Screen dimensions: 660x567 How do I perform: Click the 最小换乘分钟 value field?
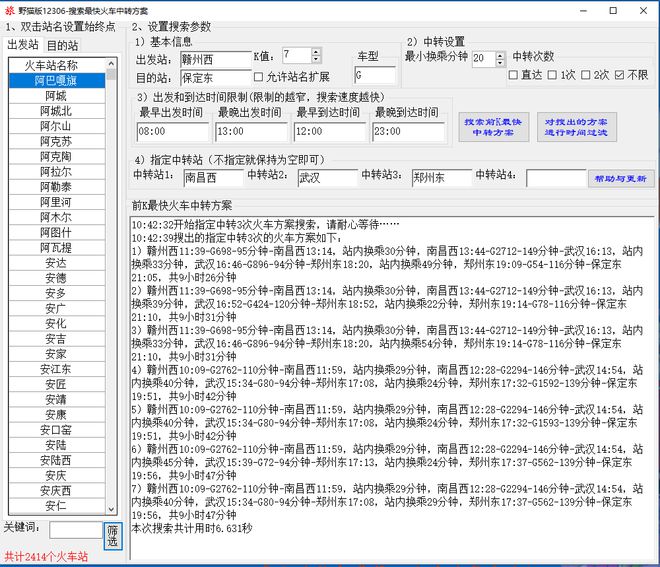tap(484, 59)
